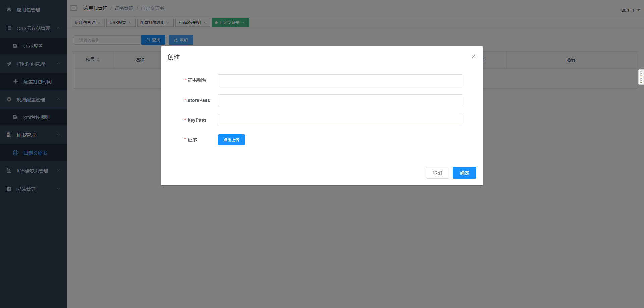Image resolution: width=644 pixels, height=308 pixels.
Task: Click the 点击上传 upload button
Action: (231, 140)
